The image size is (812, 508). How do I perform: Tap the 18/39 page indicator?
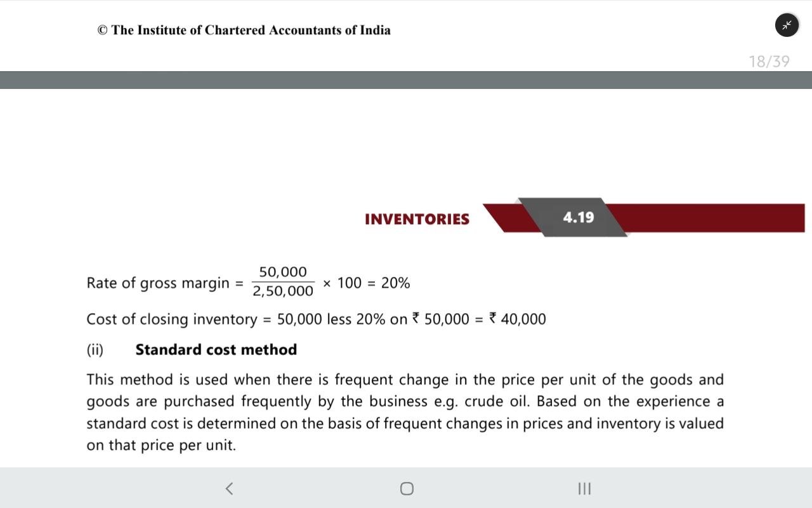pyautogui.click(x=769, y=62)
